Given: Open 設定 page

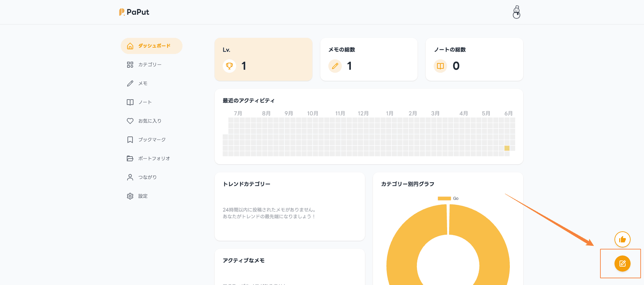Looking at the screenshot, I should pos(143,196).
